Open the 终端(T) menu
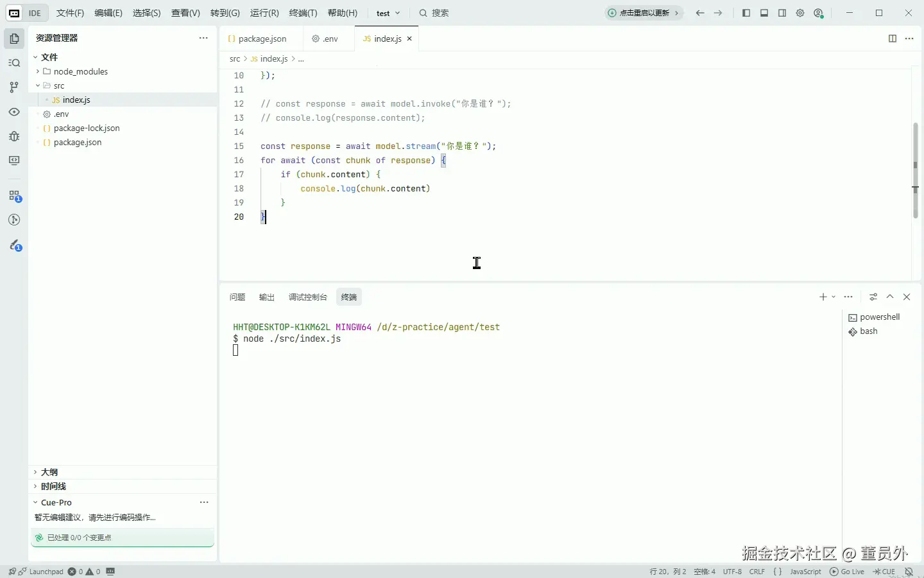This screenshot has height=578, width=924. point(303,13)
